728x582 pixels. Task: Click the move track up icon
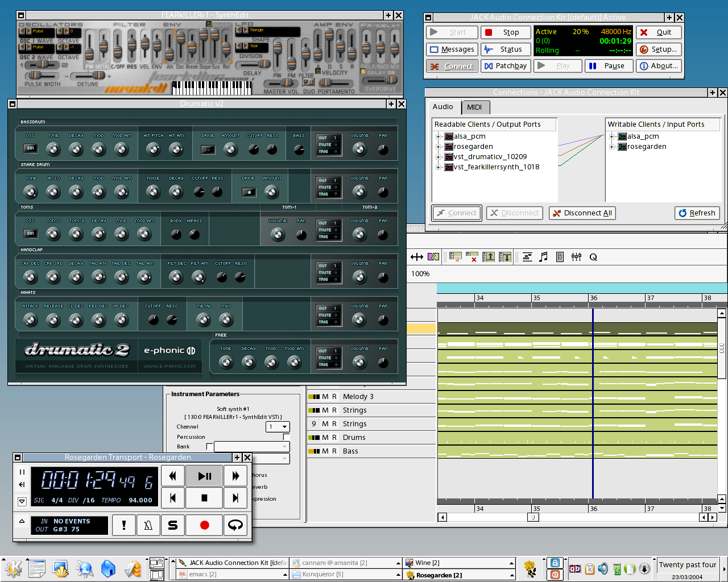(x=488, y=257)
